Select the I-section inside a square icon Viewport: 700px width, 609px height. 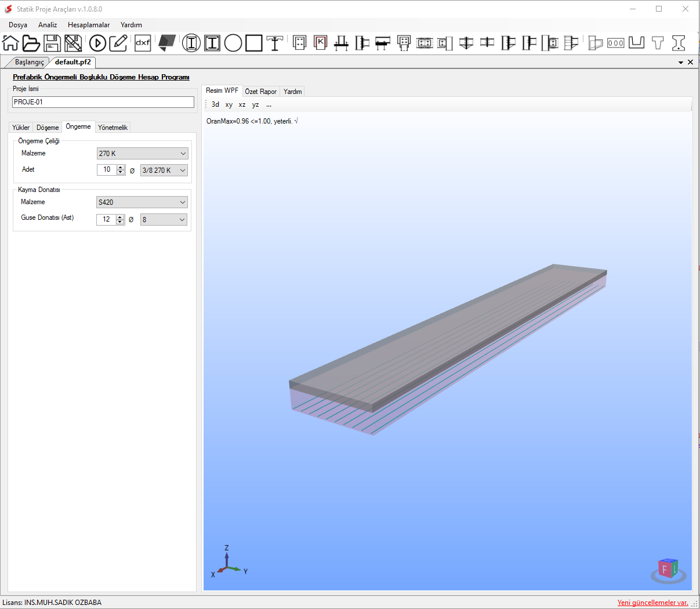click(212, 43)
